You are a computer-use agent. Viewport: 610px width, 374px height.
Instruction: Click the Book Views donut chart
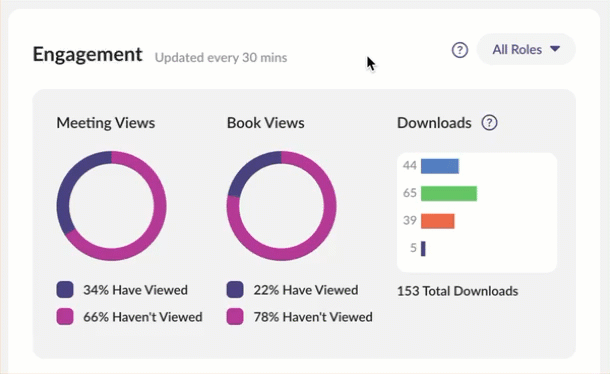coord(282,206)
